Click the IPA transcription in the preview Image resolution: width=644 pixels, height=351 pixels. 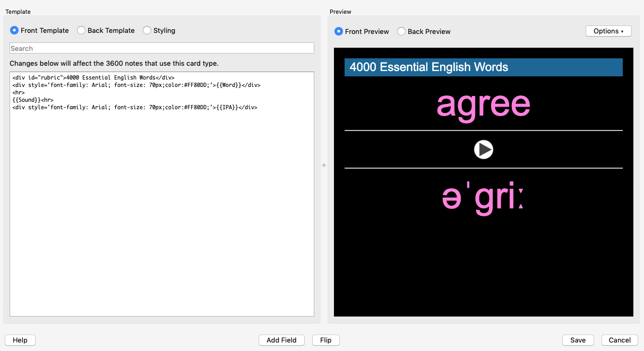tap(483, 198)
